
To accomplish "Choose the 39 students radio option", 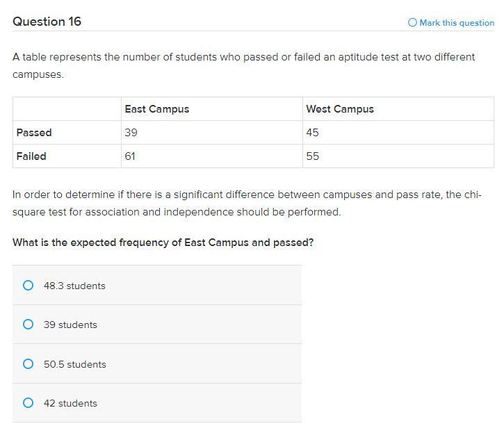I will coord(28,325).
